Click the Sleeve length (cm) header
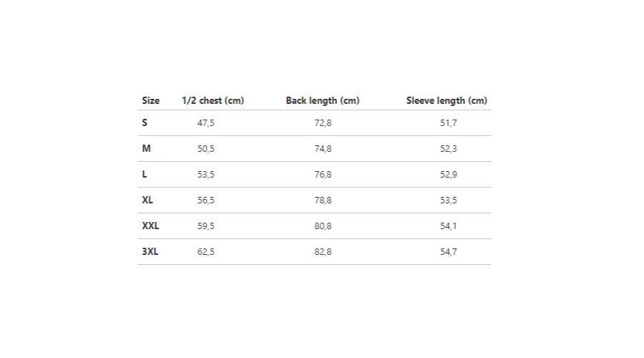The width and height of the screenshot is (644, 358). tap(447, 101)
